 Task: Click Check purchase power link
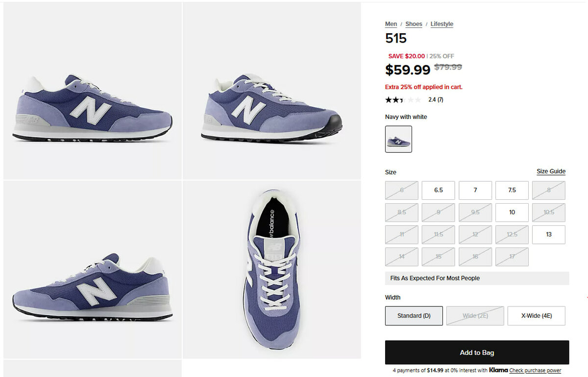tap(535, 371)
